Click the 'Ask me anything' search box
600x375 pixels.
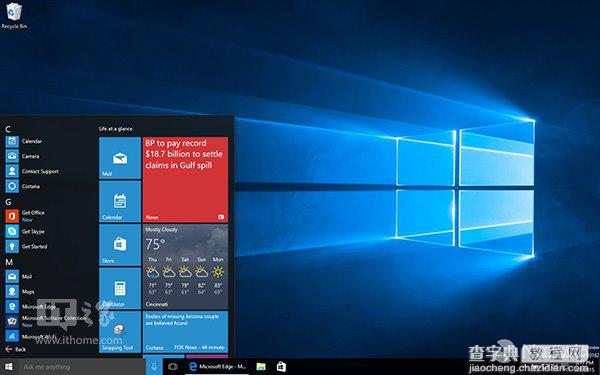click(x=82, y=367)
